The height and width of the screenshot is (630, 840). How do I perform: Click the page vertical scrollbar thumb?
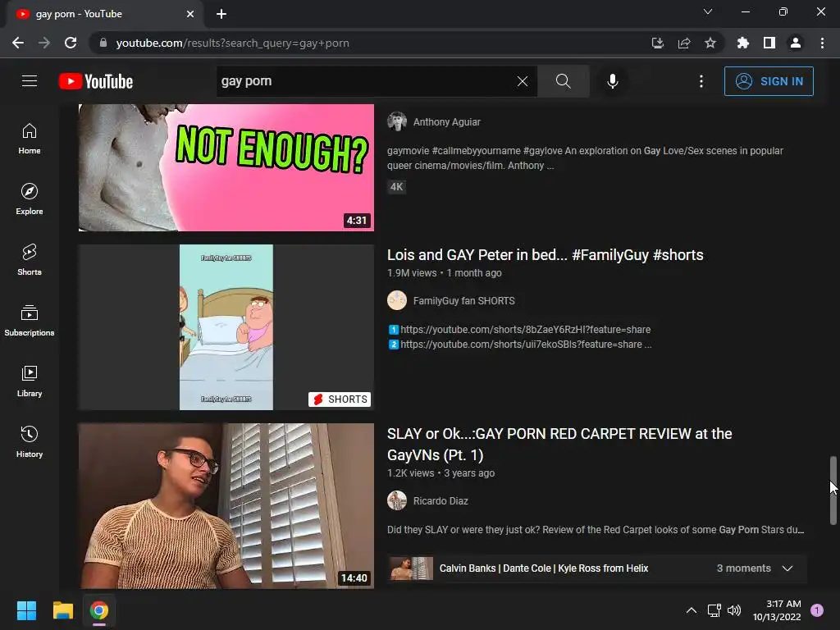[833, 491]
